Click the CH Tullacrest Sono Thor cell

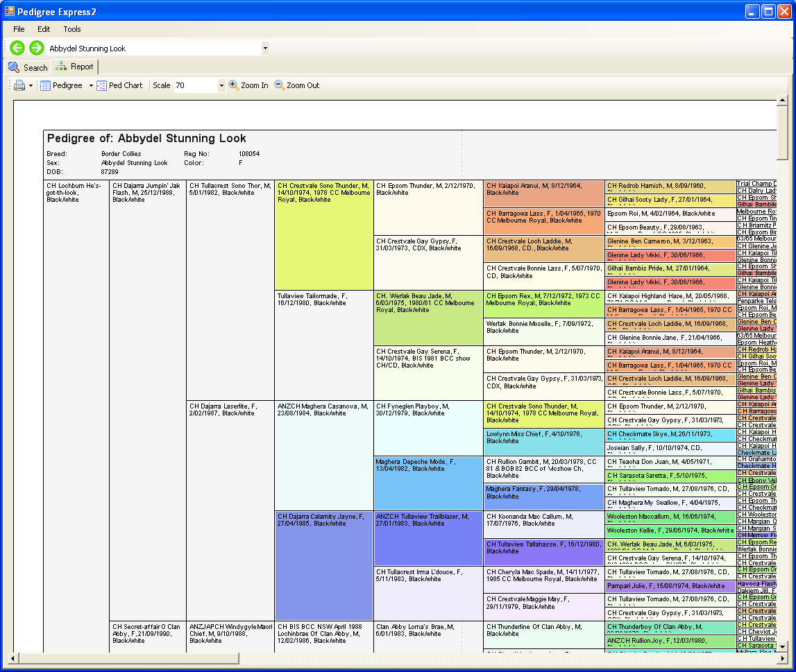230,291
